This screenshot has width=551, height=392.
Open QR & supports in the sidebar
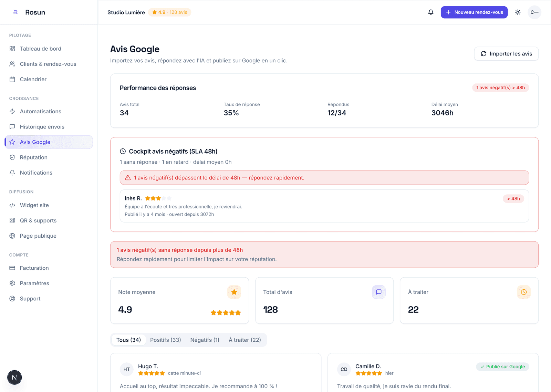49,220
